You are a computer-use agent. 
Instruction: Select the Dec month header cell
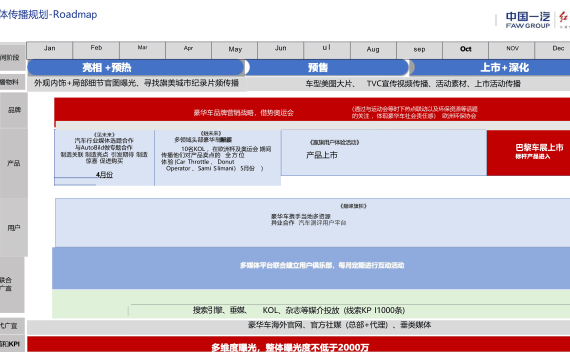(553, 50)
